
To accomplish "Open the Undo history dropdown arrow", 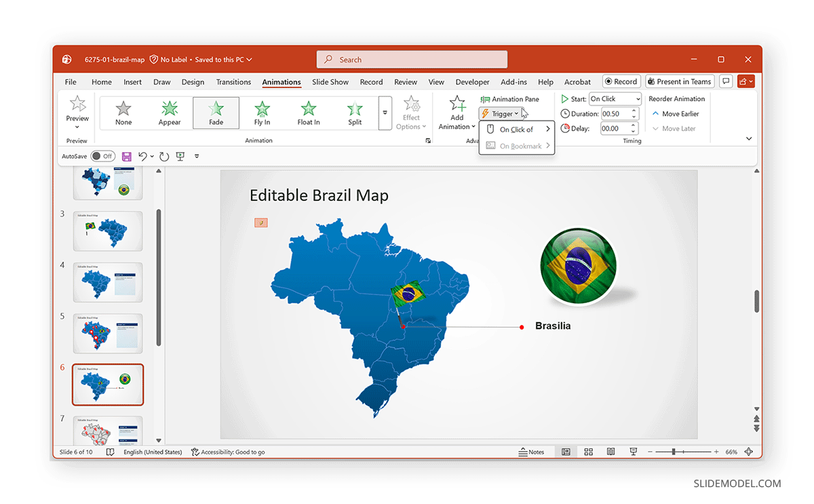I will click(x=152, y=156).
